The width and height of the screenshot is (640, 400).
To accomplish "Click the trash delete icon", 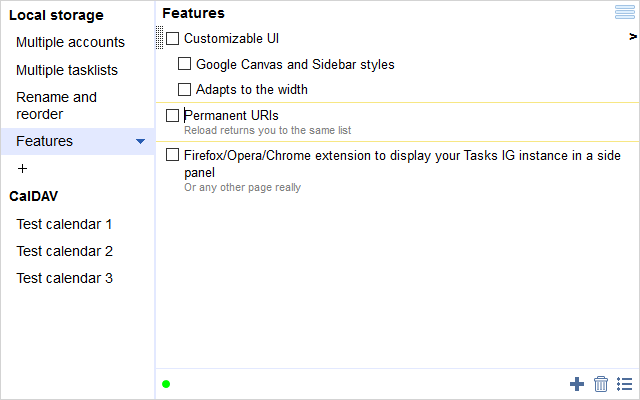I will click(601, 384).
